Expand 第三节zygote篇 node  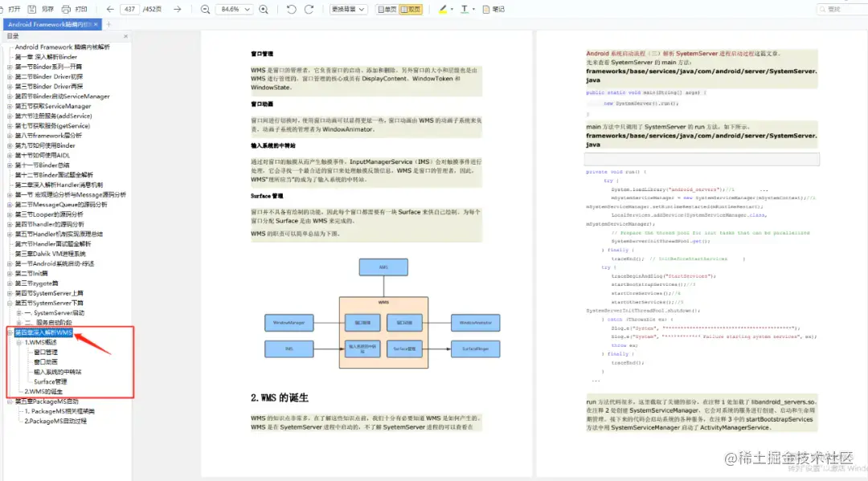10,283
